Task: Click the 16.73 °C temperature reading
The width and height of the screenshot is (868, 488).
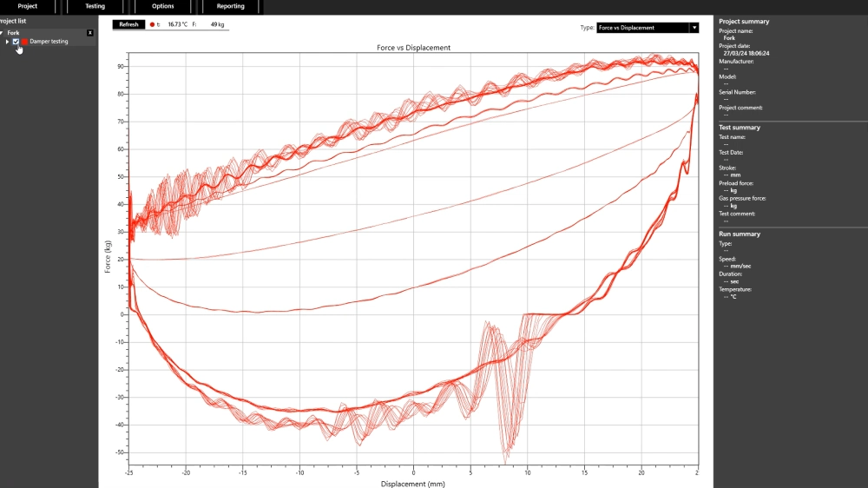Action: tap(178, 24)
